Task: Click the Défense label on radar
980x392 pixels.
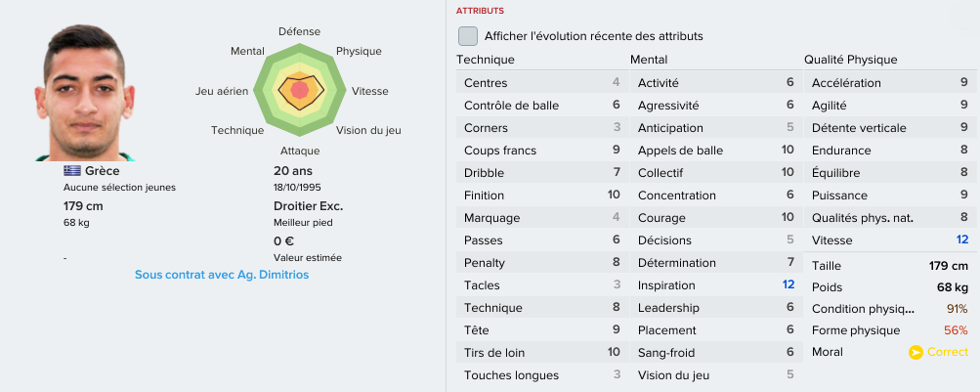Action: coord(299,31)
